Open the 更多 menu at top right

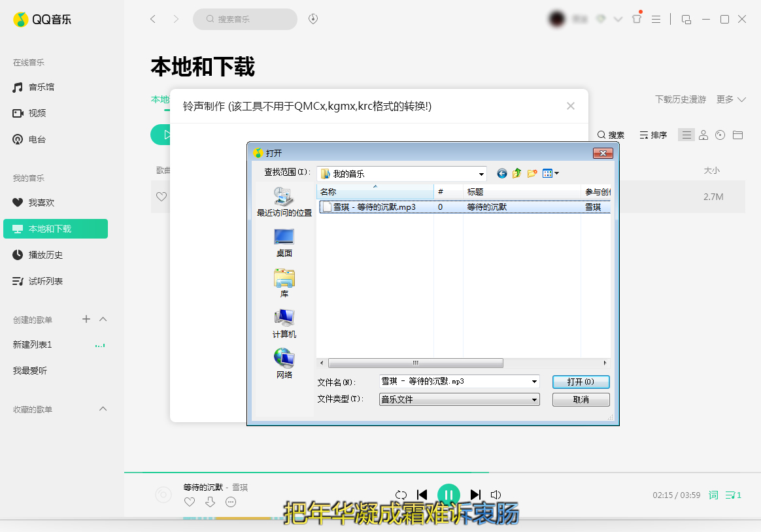(726, 99)
